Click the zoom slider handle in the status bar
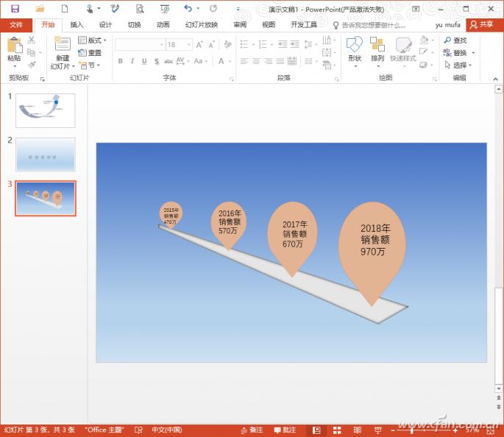 (412, 430)
